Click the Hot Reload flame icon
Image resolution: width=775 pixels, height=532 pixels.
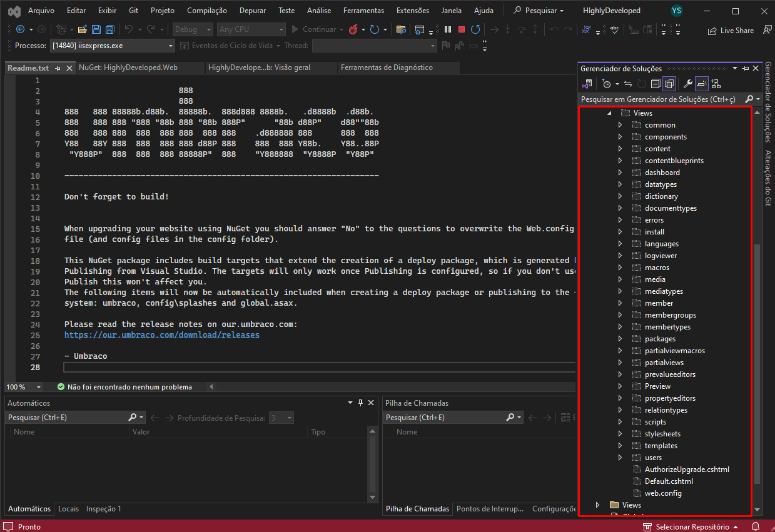pyautogui.click(x=353, y=29)
